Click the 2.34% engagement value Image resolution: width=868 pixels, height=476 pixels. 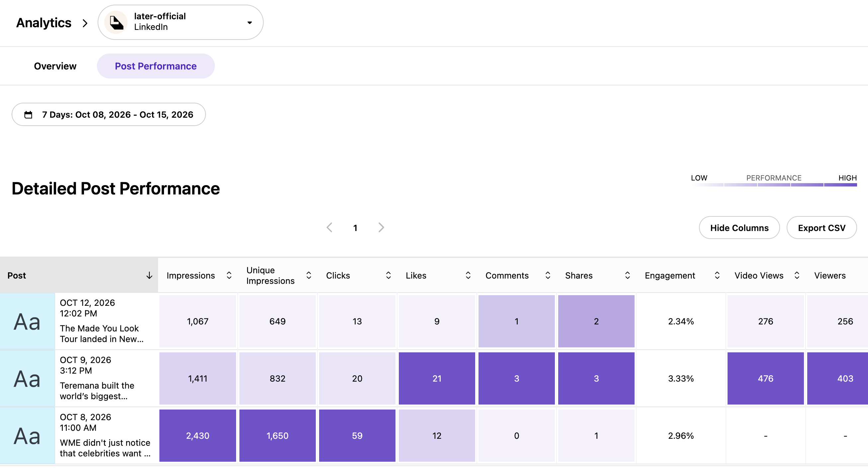(681, 321)
